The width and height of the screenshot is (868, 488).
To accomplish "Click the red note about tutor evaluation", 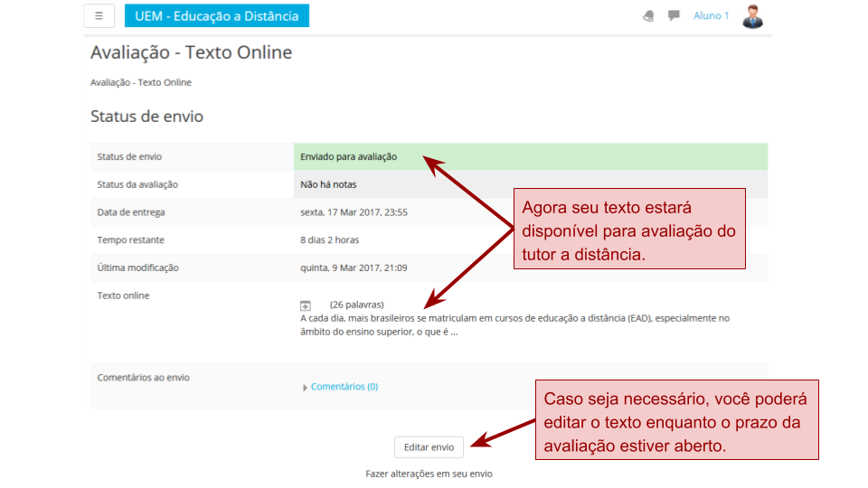I will point(629,229).
